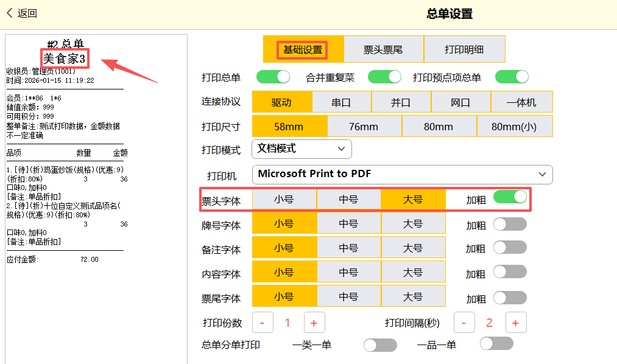This screenshot has width=617, height=364.
Task: Enable the 一类一单 switch
Action: pyautogui.click(x=379, y=345)
